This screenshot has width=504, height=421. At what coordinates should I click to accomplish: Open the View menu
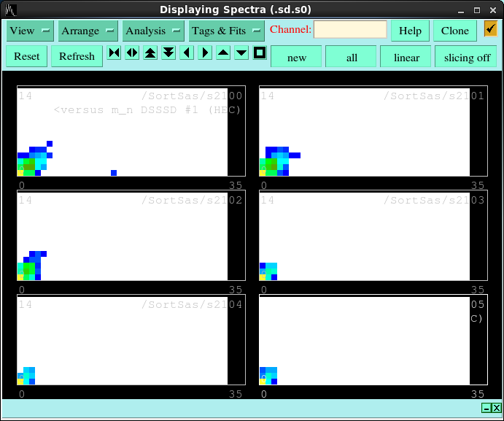pyautogui.click(x=30, y=31)
